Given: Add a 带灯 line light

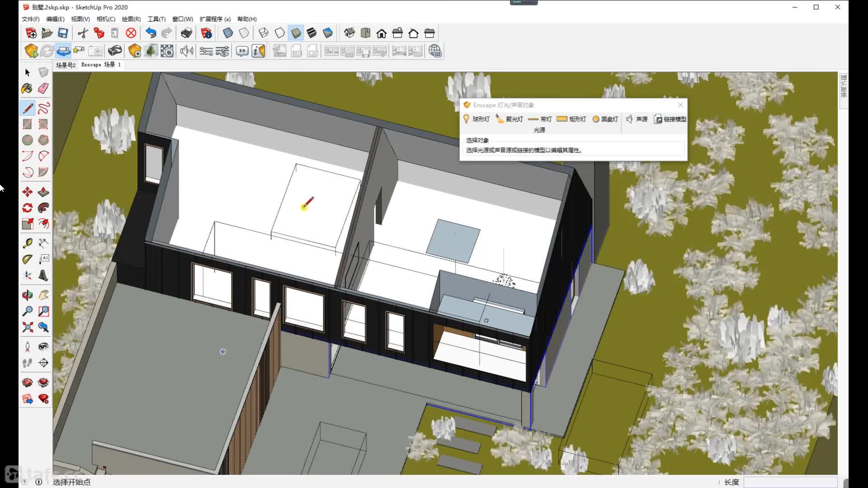Looking at the screenshot, I should [540, 119].
